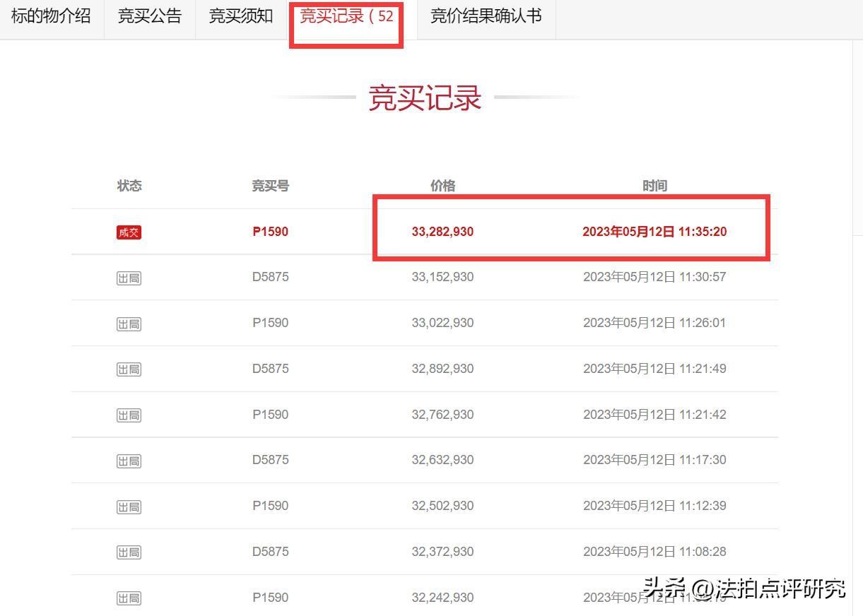
Task: Click winning bidder number P1590
Action: [x=270, y=231]
